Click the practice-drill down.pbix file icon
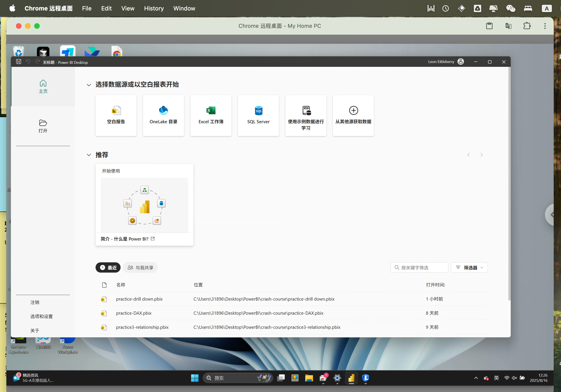 point(104,299)
